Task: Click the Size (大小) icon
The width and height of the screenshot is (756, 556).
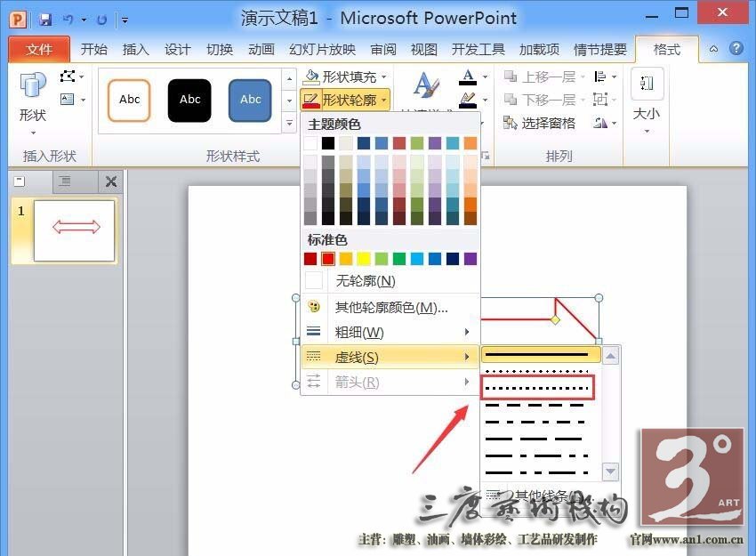Action: coord(647,84)
